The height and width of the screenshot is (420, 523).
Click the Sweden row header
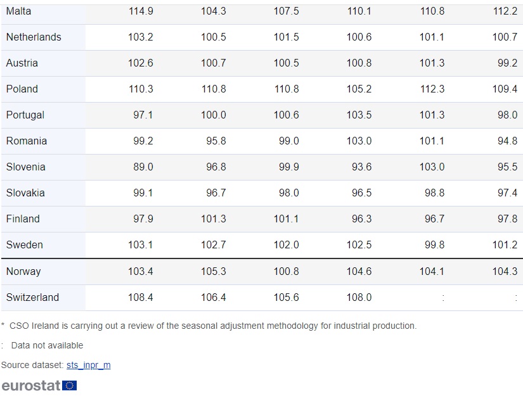(x=25, y=245)
